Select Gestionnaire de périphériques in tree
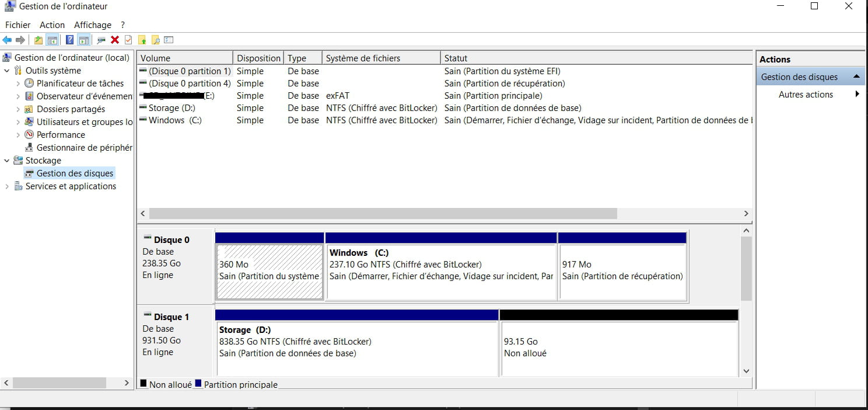 (x=84, y=148)
